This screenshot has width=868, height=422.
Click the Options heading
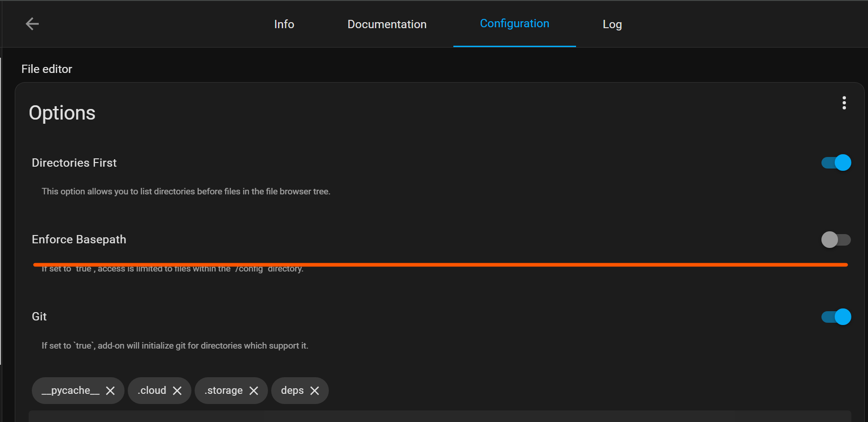tap(62, 113)
